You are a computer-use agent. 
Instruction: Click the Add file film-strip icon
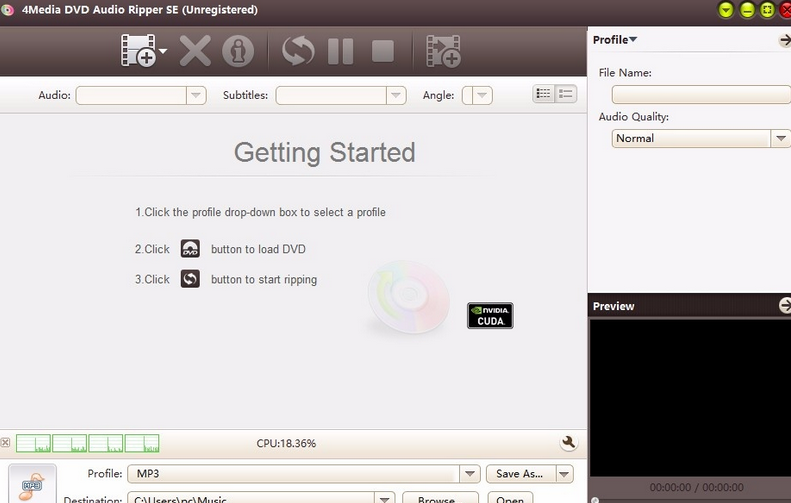(138, 50)
